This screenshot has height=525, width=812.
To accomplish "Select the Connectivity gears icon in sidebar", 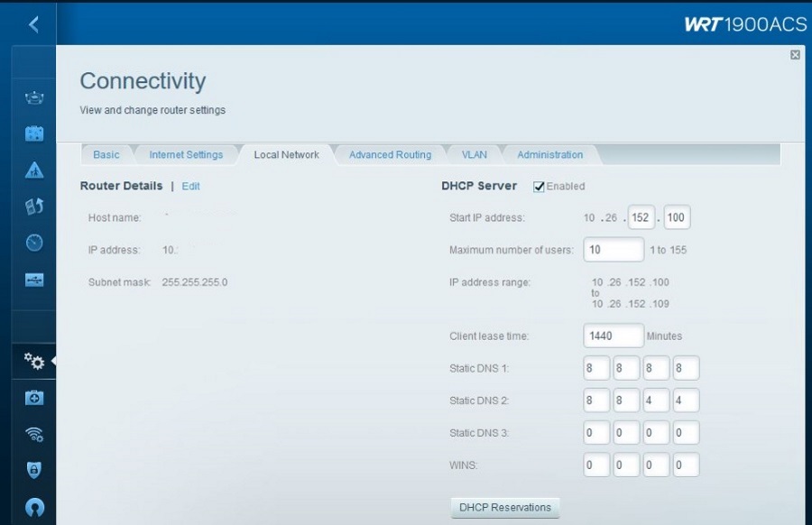I will point(34,361).
